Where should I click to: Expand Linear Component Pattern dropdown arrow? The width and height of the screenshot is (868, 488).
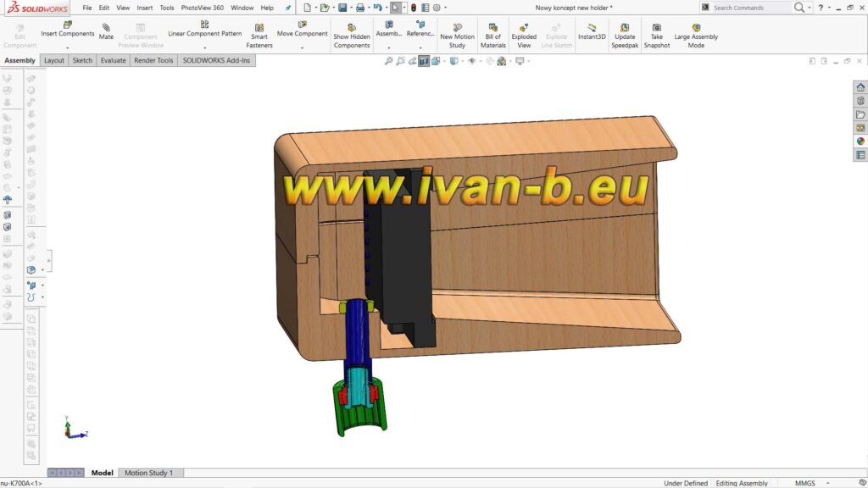point(205,48)
